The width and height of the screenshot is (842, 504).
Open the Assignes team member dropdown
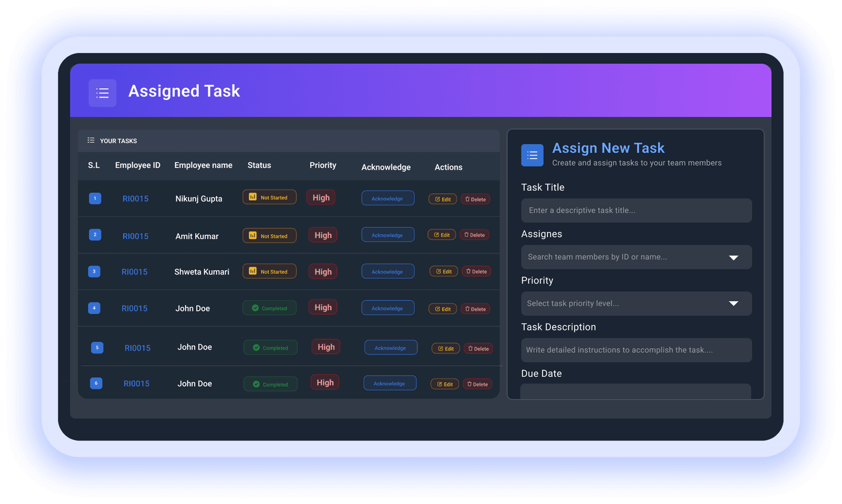point(636,257)
